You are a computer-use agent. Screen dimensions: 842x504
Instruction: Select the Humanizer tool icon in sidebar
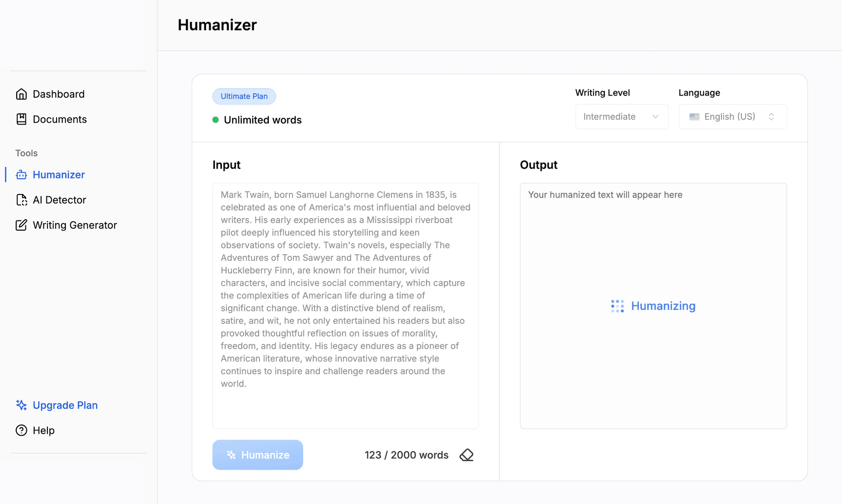pyautogui.click(x=21, y=174)
